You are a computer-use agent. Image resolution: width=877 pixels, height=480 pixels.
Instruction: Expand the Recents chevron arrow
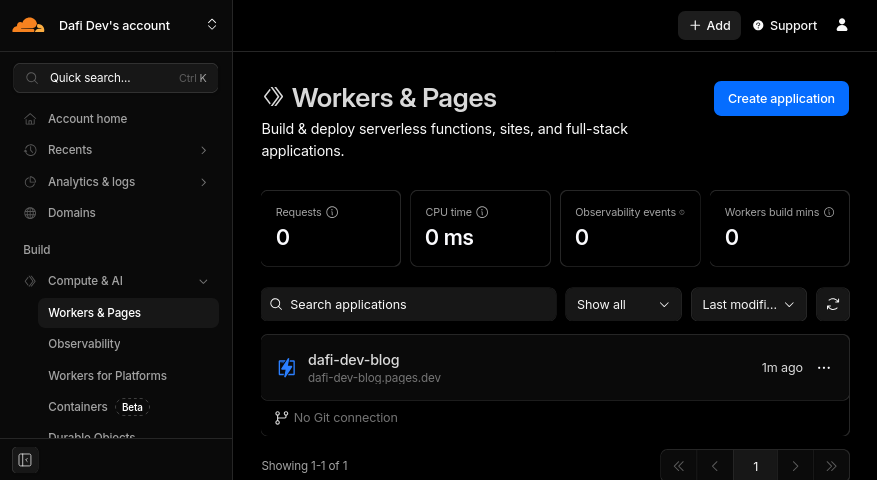click(x=204, y=150)
